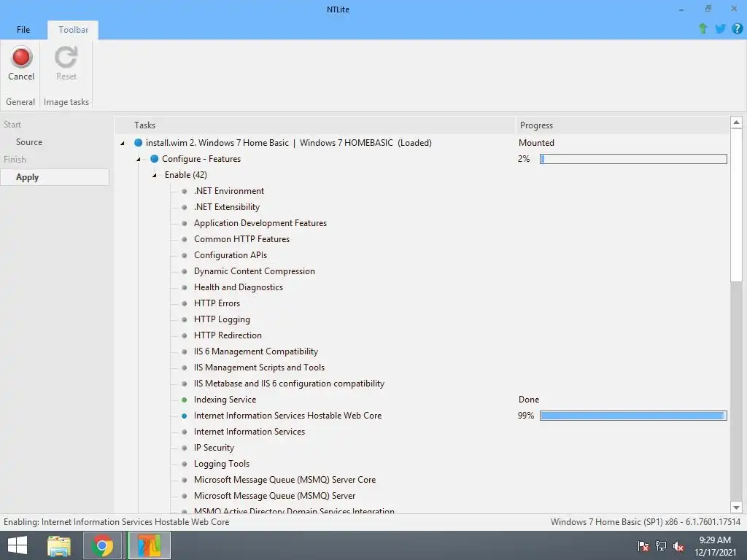The width and height of the screenshot is (747, 560).
Task: Select the Internet Information Services row
Action: coord(249,432)
